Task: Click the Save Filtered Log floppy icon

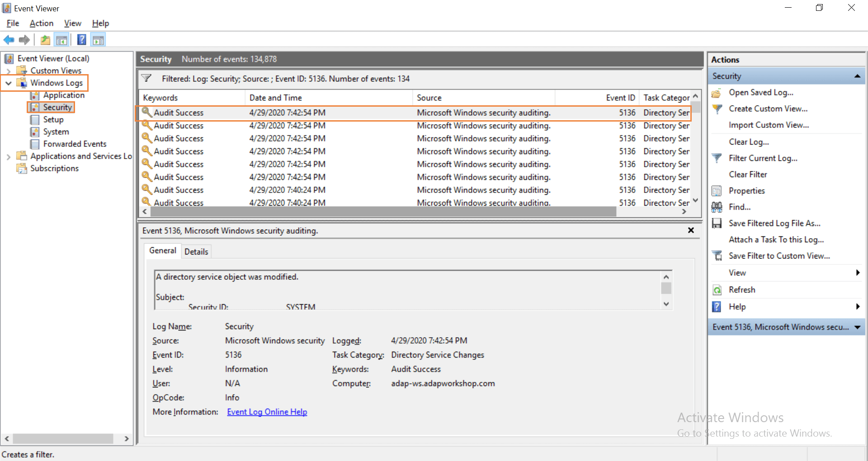Action: (717, 223)
